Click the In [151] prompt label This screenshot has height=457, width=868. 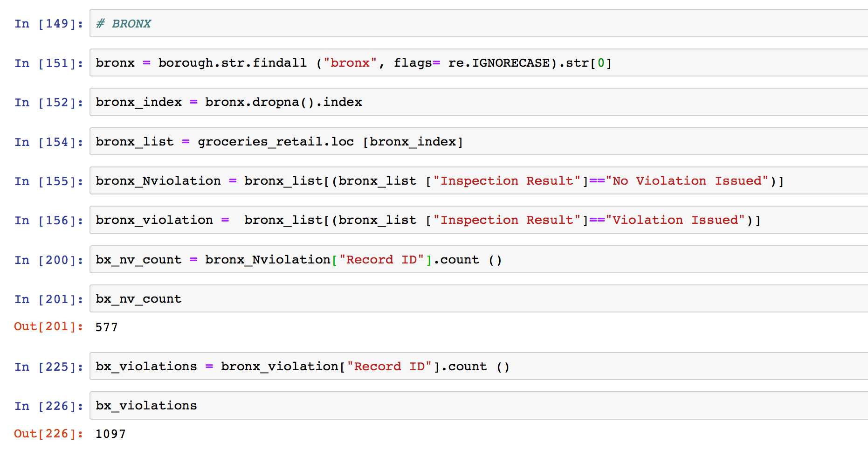coord(48,63)
